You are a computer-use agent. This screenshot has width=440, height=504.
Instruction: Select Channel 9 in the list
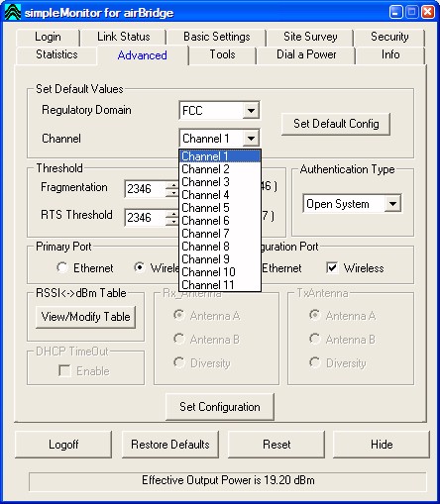point(220,259)
